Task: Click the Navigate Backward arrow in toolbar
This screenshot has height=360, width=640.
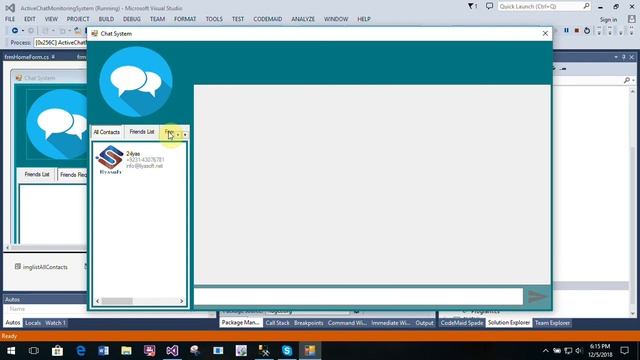Action: click(15, 31)
